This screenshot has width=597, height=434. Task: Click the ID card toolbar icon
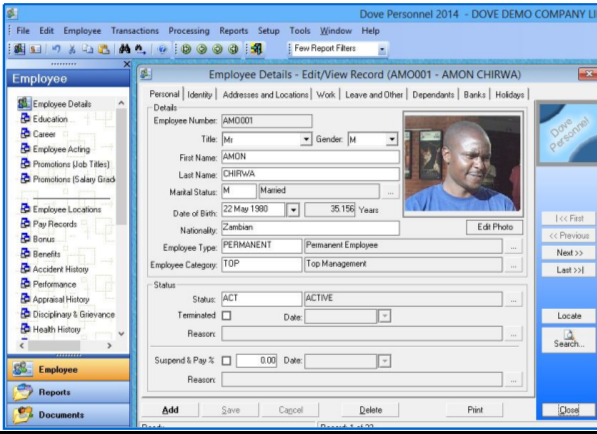pos(35,49)
